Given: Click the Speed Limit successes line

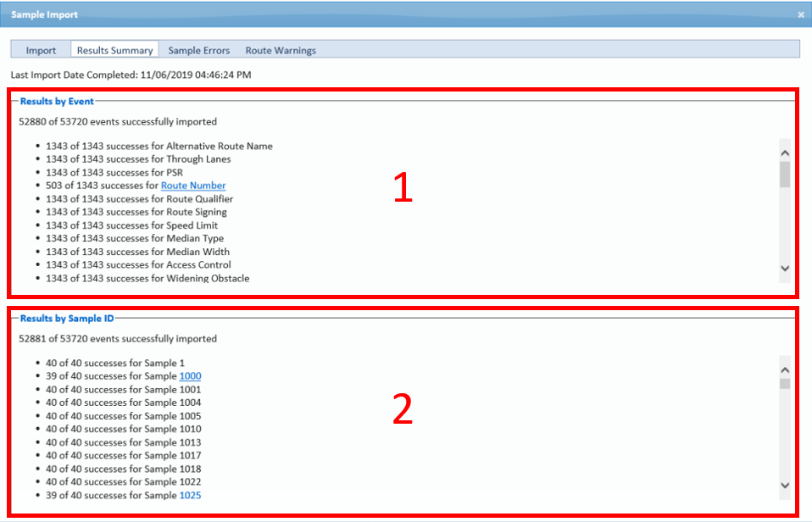Looking at the screenshot, I should click(131, 225).
